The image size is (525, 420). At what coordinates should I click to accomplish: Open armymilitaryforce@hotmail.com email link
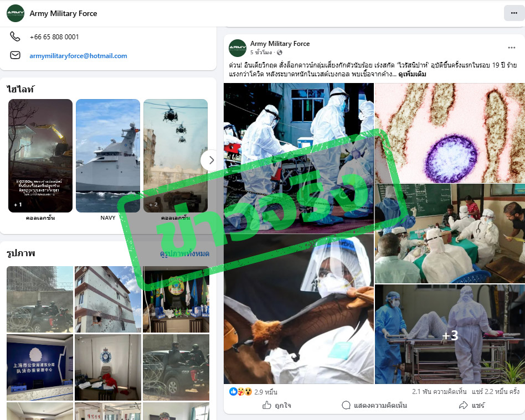pos(78,56)
